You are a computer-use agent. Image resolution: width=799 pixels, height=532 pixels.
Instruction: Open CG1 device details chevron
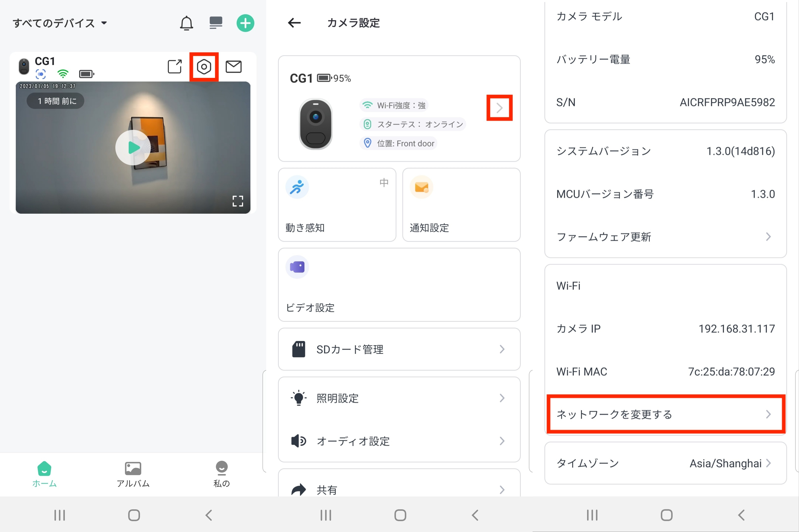click(499, 108)
